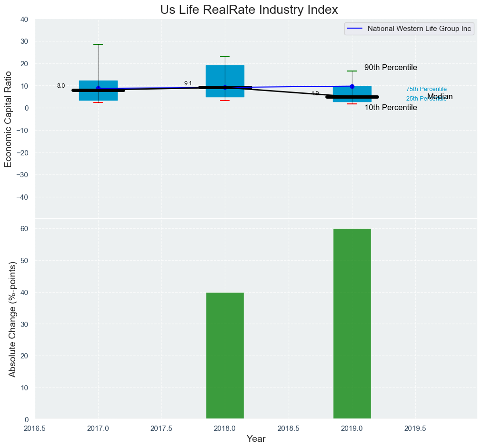Click the blue line sample in legend
Viewport: 482px width, 448px height.
pyautogui.click(x=355, y=29)
